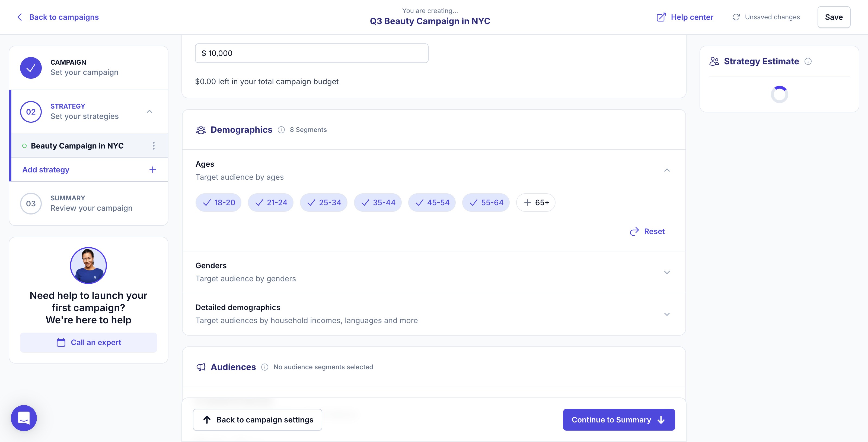The height and width of the screenshot is (442, 868).
Task: Click the Audiences megaphone icon
Action: 201,367
